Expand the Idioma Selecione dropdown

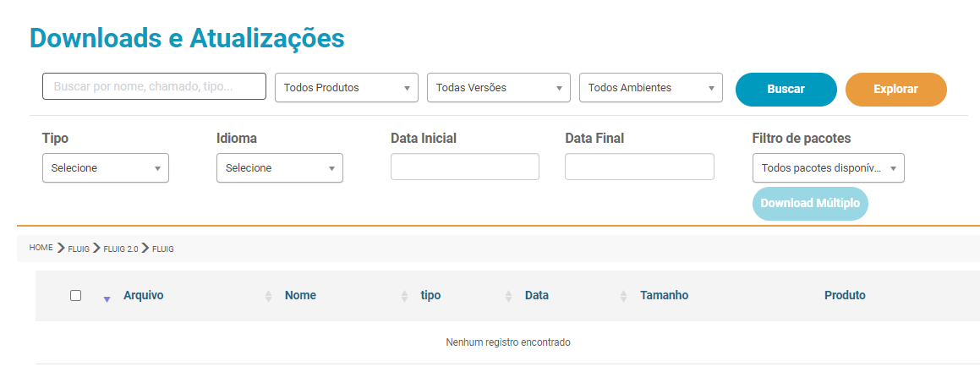coord(280,168)
